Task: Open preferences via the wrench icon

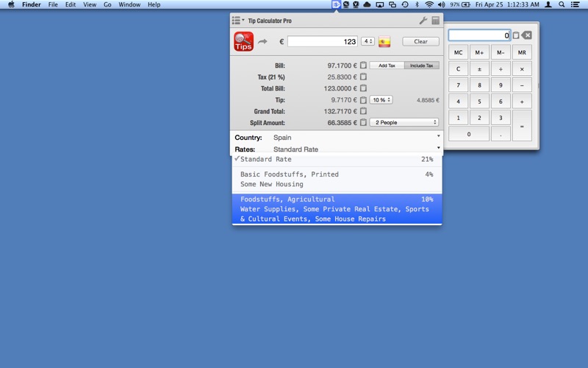Action: point(423,21)
